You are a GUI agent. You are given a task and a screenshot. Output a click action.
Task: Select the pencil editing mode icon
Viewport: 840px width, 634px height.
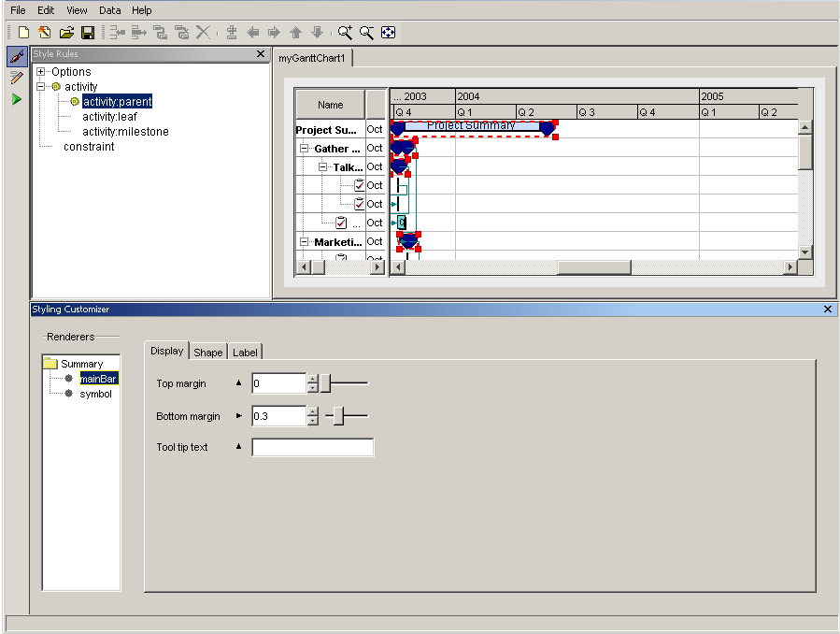[x=17, y=78]
